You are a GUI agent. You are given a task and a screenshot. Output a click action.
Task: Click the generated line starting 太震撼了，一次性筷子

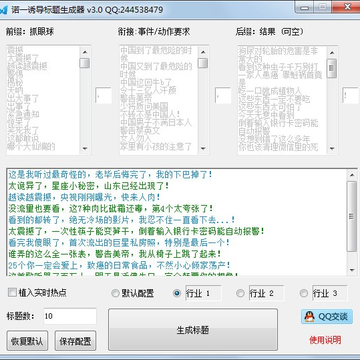pyautogui.click(x=137, y=231)
